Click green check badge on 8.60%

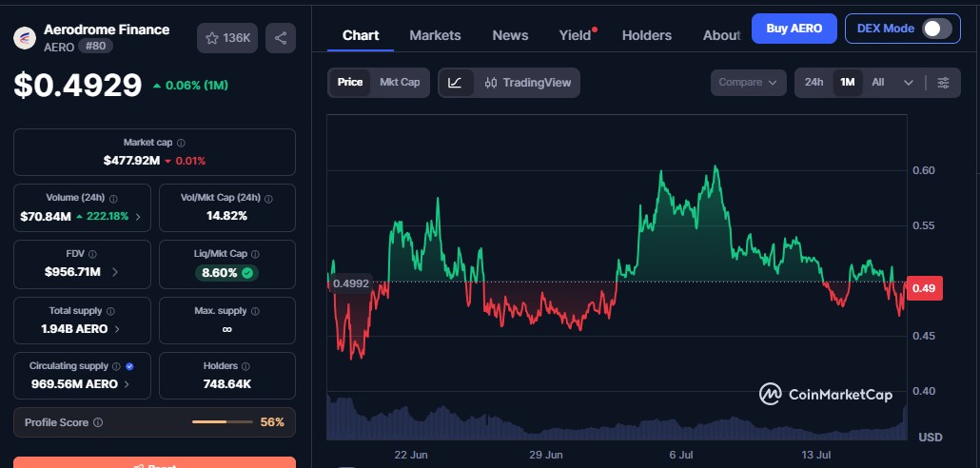coord(247,273)
